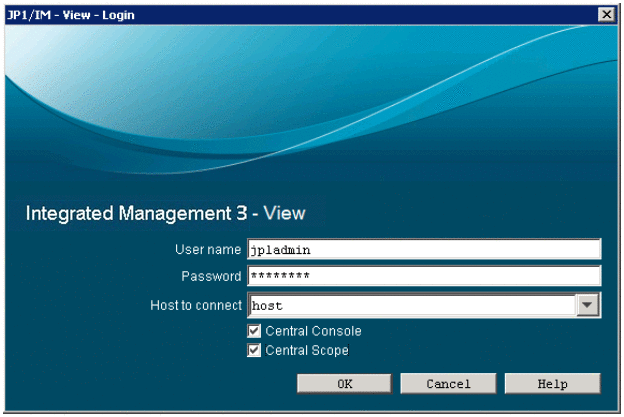Image resolution: width=624 pixels, height=417 pixels.
Task: Click the JP1/IM - View - Login title bar
Action: click(x=300, y=15)
